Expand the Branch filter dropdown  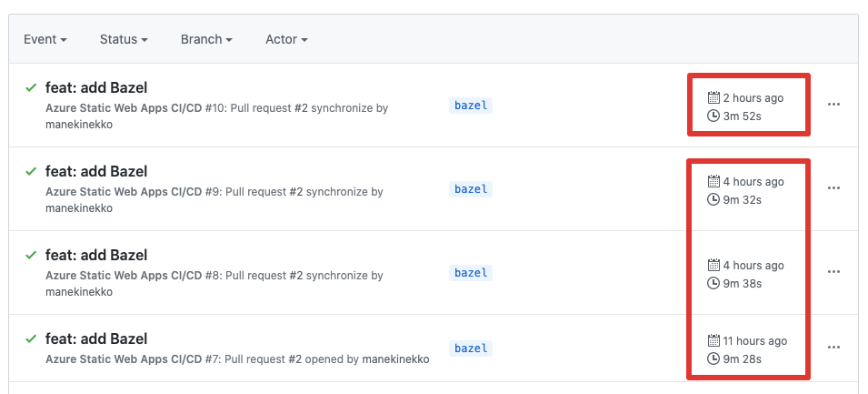coord(206,39)
